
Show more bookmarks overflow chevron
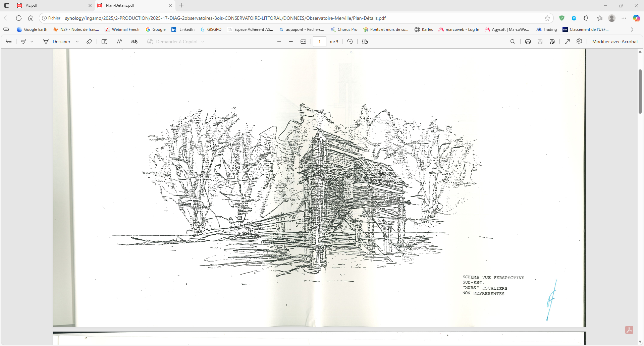pyautogui.click(x=632, y=30)
